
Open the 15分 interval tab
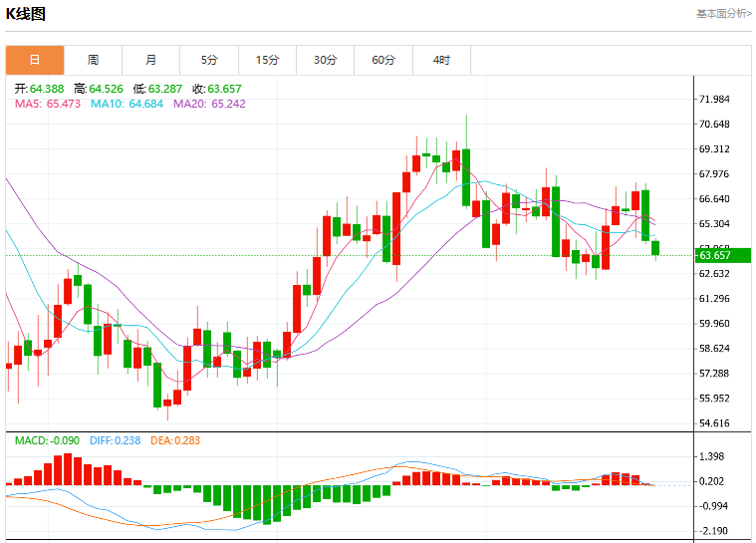click(x=268, y=61)
